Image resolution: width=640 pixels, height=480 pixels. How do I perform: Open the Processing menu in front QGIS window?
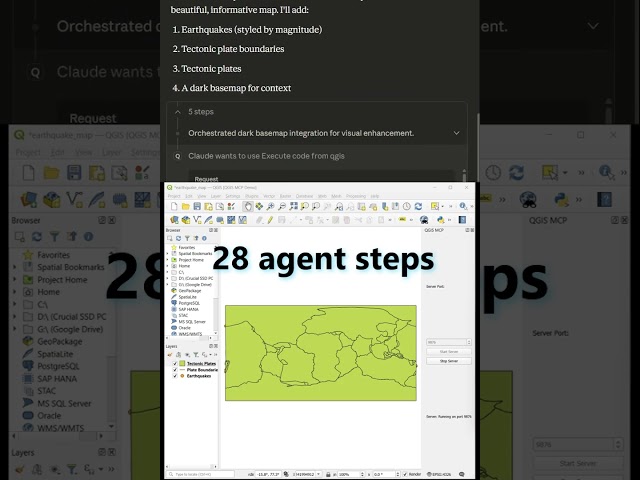356,196
